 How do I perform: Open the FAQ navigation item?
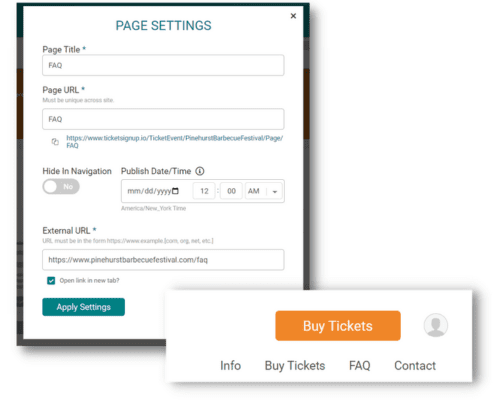point(359,366)
